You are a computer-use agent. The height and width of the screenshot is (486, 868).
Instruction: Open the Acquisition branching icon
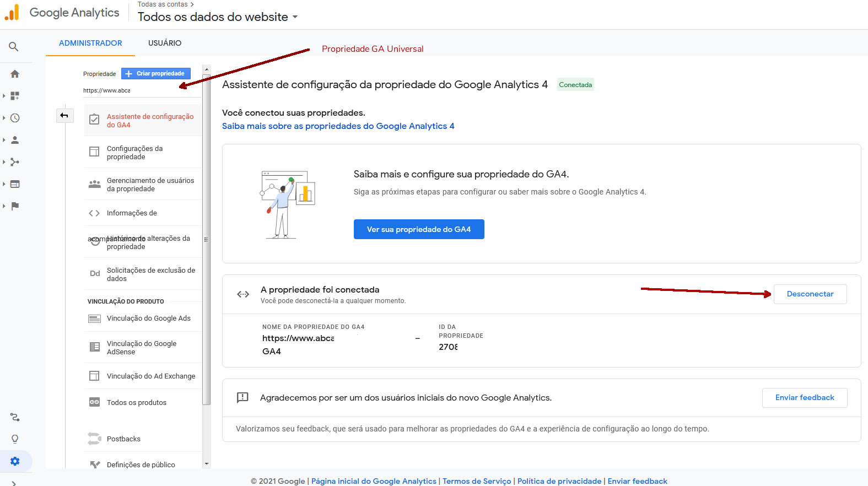[15, 162]
